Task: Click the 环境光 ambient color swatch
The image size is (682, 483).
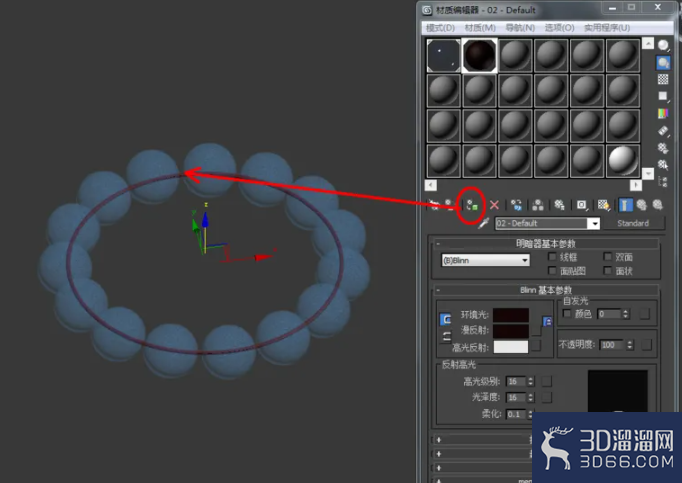Action: click(511, 315)
